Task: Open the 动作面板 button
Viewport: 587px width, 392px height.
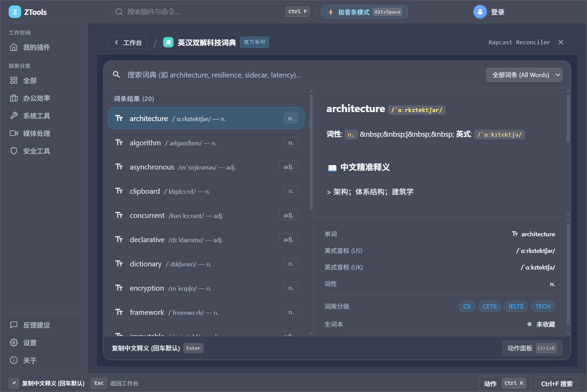Action: [532, 348]
